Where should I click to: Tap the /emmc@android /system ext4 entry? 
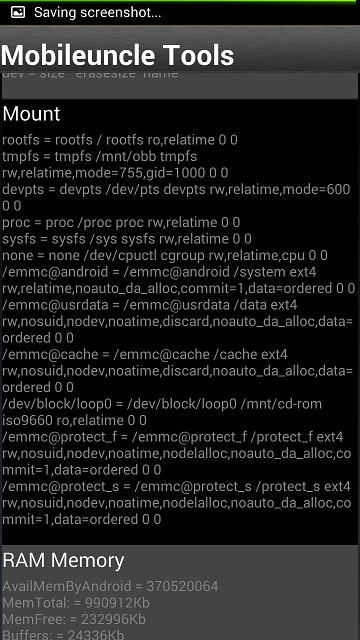tap(179, 280)
